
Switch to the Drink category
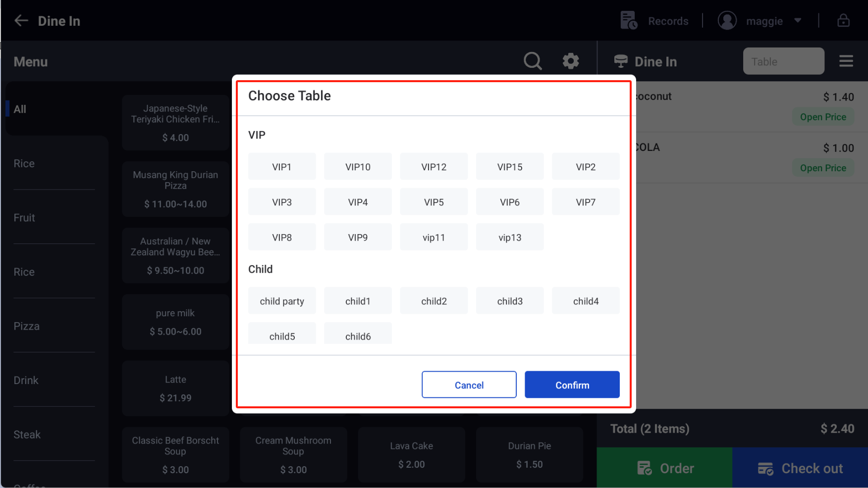pyautogui.click(x=26, y=380)
